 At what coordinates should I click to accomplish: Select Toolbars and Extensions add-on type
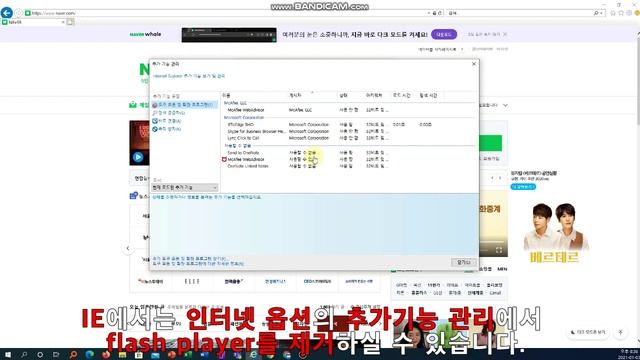click(x=184, y=105)
